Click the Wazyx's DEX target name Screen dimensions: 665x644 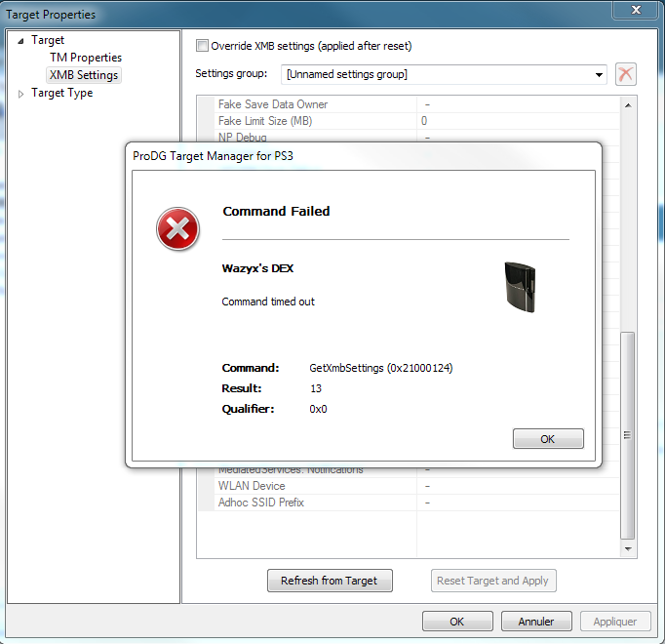coord(257,268)
